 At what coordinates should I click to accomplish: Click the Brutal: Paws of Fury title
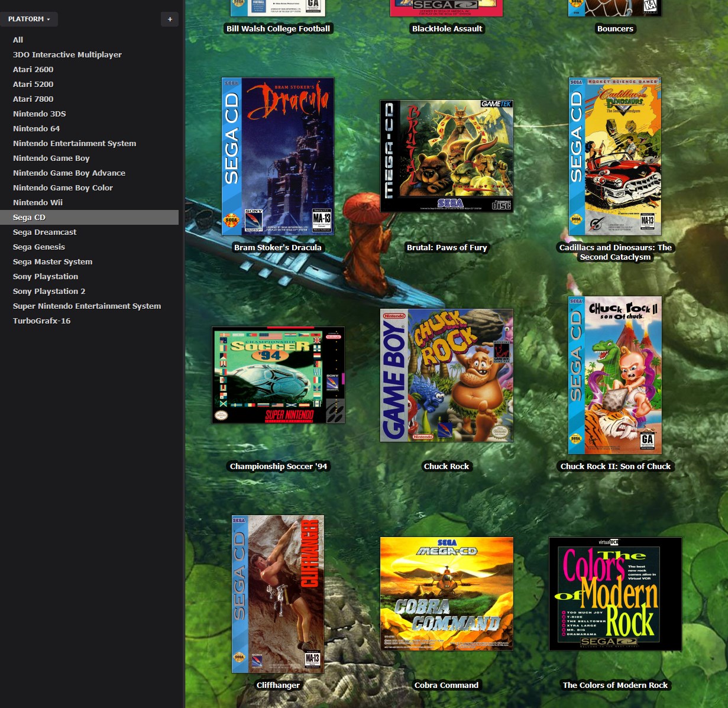[x=446, y=247]
